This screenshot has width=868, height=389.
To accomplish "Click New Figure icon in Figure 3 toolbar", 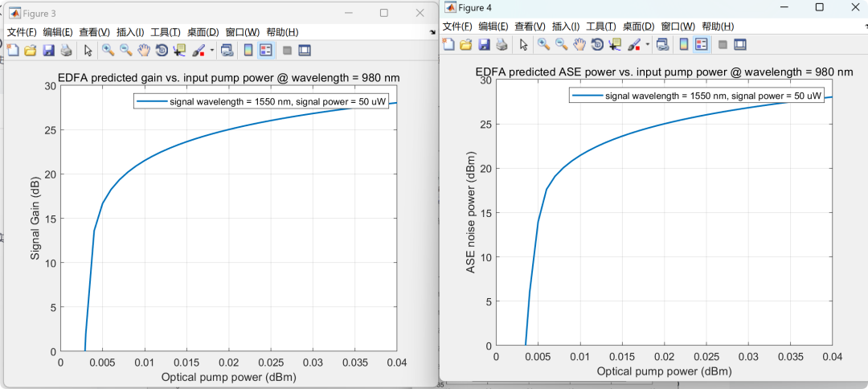I will tap(14, 51).
